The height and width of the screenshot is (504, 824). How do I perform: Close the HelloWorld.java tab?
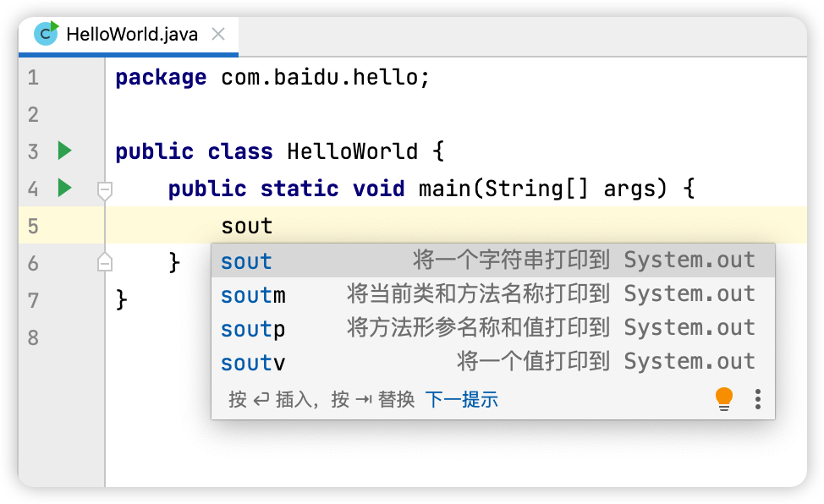tap(218, 35)
